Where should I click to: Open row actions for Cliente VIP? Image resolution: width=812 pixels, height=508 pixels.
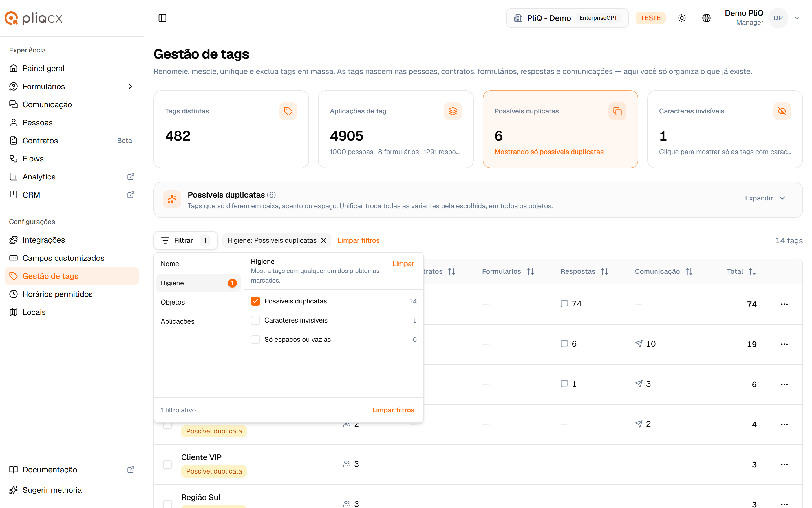click(x=784, y=465)
